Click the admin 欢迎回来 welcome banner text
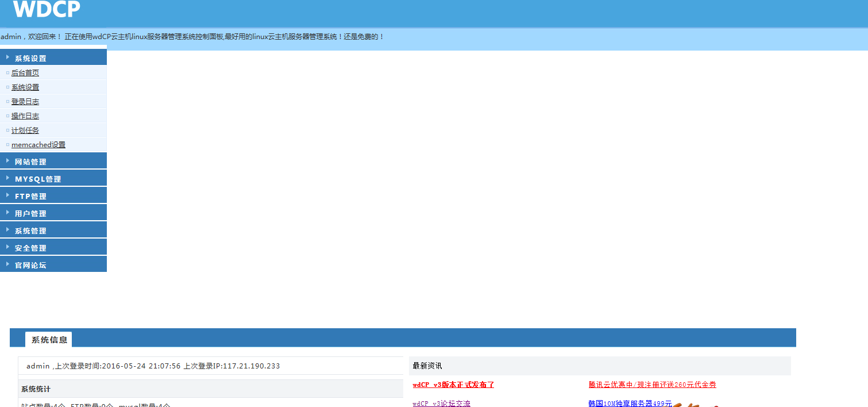 pos(192,37)
